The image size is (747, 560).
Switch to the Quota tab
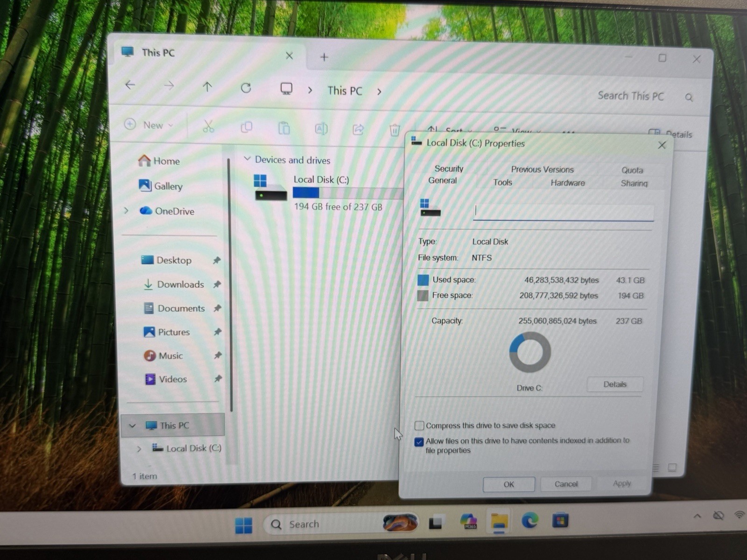632,170
